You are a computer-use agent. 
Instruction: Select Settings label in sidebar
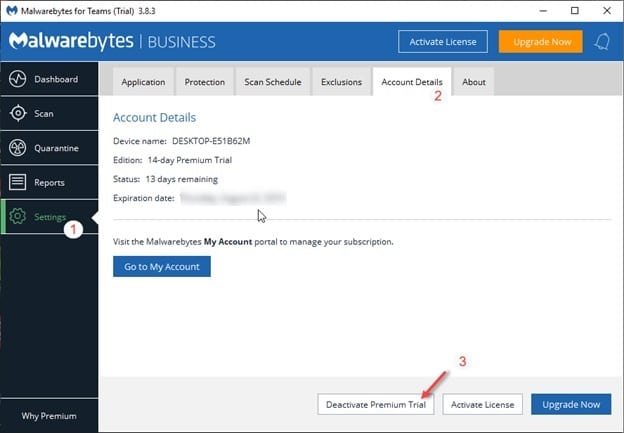coord(50,217)
